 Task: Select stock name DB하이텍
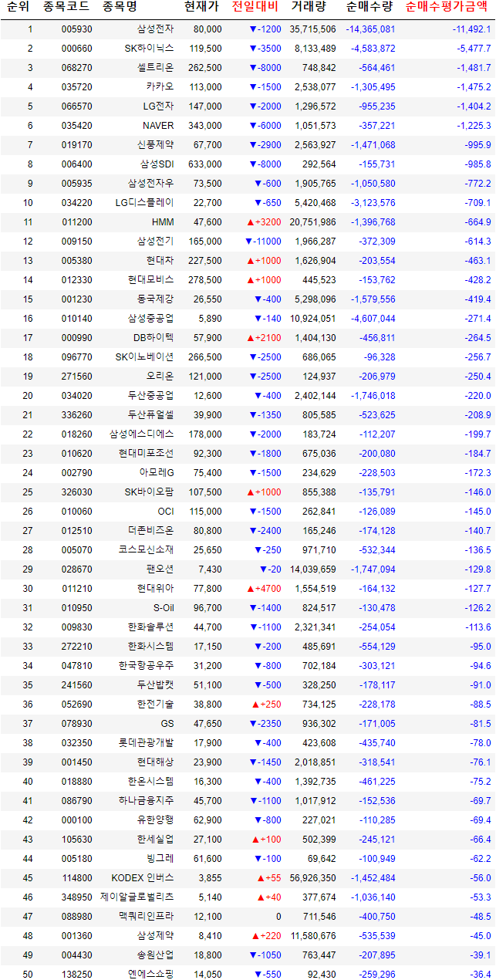(x=154, y=338)
